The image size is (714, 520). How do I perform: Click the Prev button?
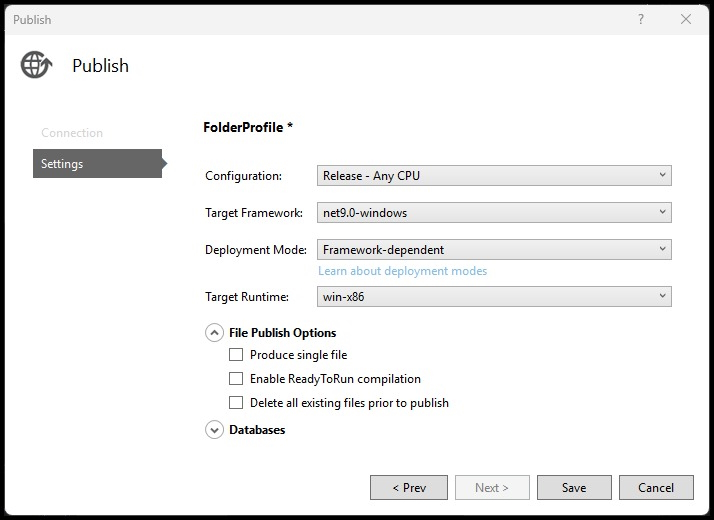click(x=409, y=488)
